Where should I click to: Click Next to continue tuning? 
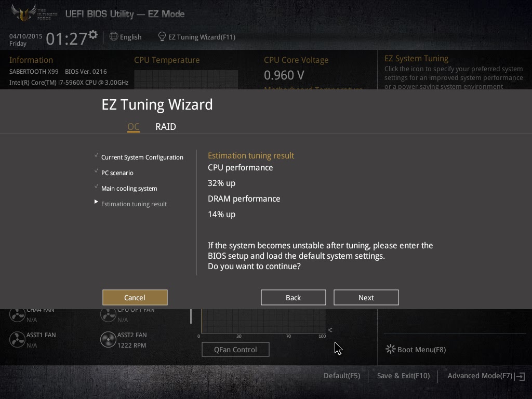point(366,298)
